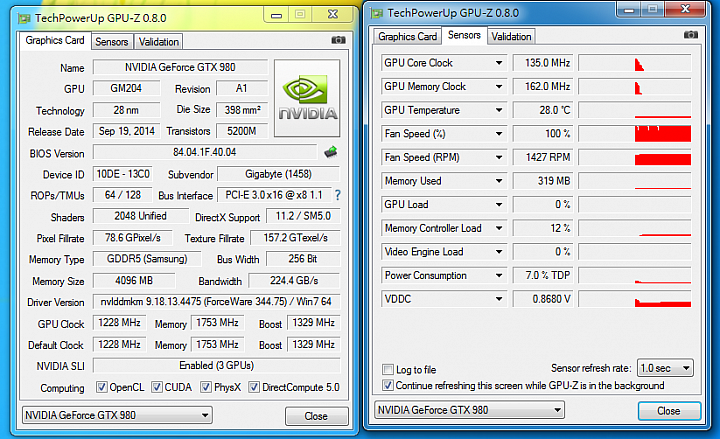Viewport: 720px width, 439px height.
Task: Open the VDDC sensor dropdown
Action: pos(499,299)
